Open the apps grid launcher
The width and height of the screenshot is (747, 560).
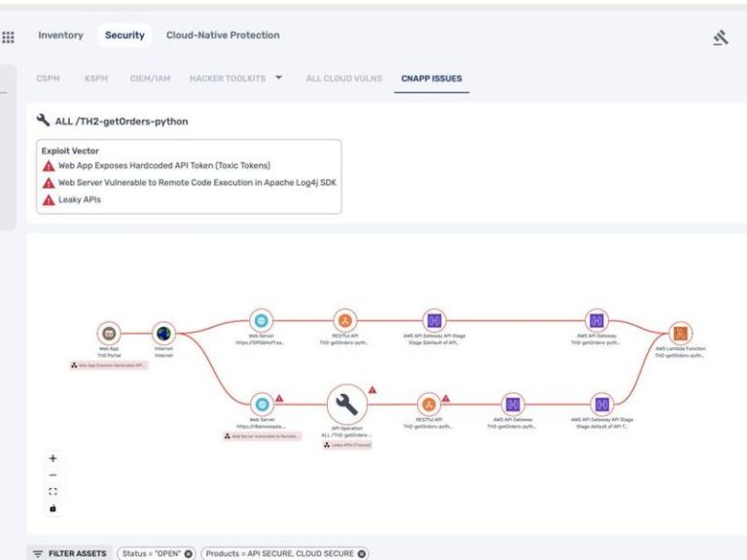(x=8, y=37)
